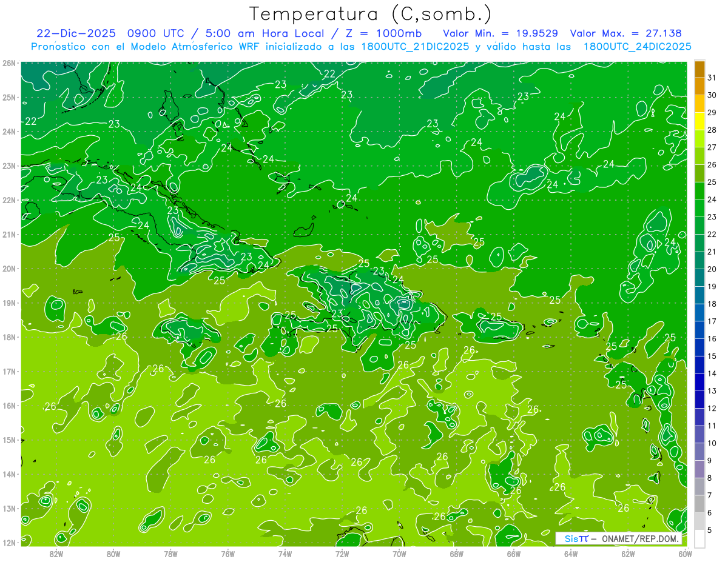Click the '25N' latitude axis label
Viewport: 728px width, 562px height.
[9, 97]
